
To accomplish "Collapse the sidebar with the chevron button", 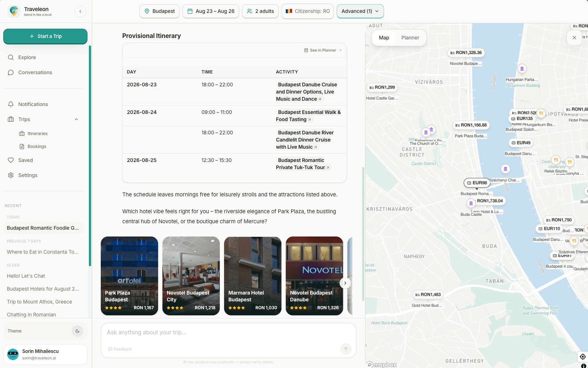I will point(80,11).
